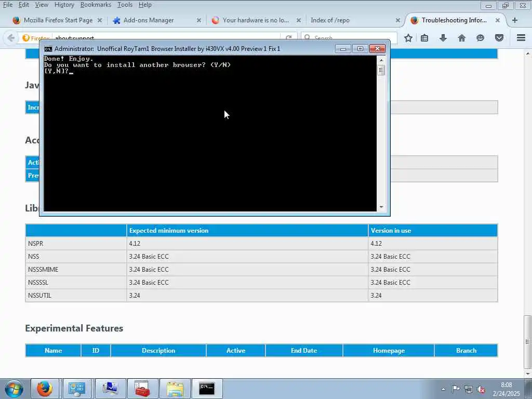Show bookmarks list icon in Firefox toolbar
Viewport: 532px width, 399px height.
(424, 38)
